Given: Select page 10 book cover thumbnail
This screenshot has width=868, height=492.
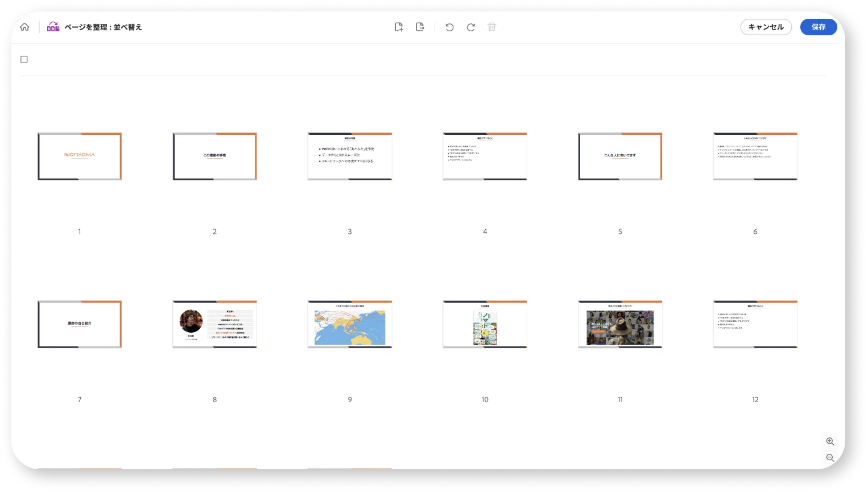Looking at the screenshot, I should point(485,324).
